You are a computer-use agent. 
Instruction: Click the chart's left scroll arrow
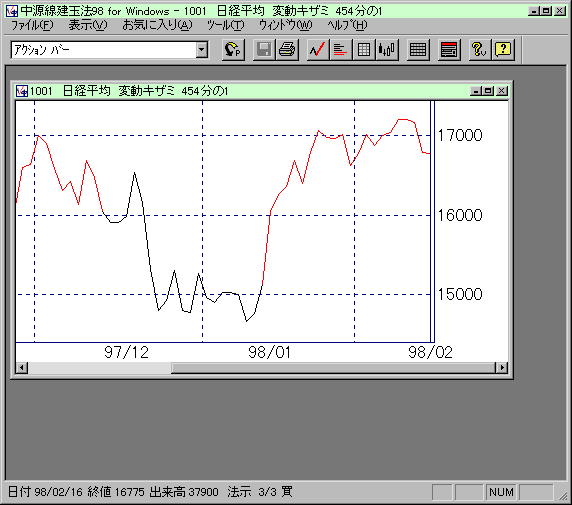coord(22,367)
